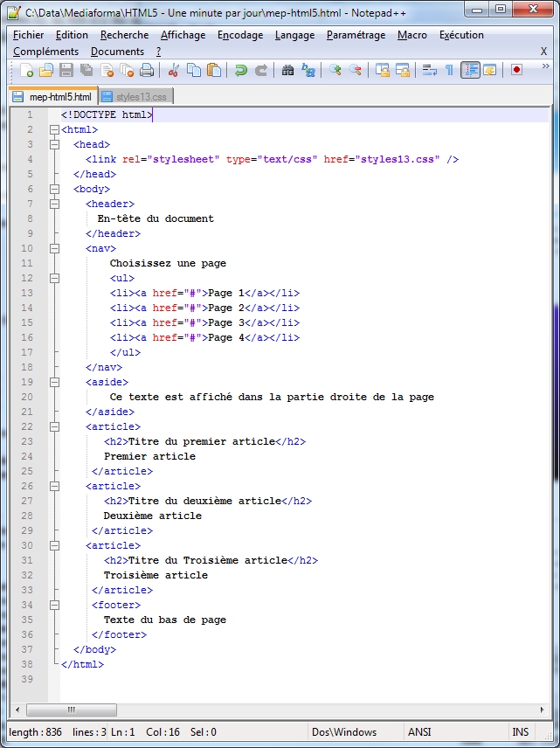Click the Undo arrow icon
560x748 pixels.
241,71
